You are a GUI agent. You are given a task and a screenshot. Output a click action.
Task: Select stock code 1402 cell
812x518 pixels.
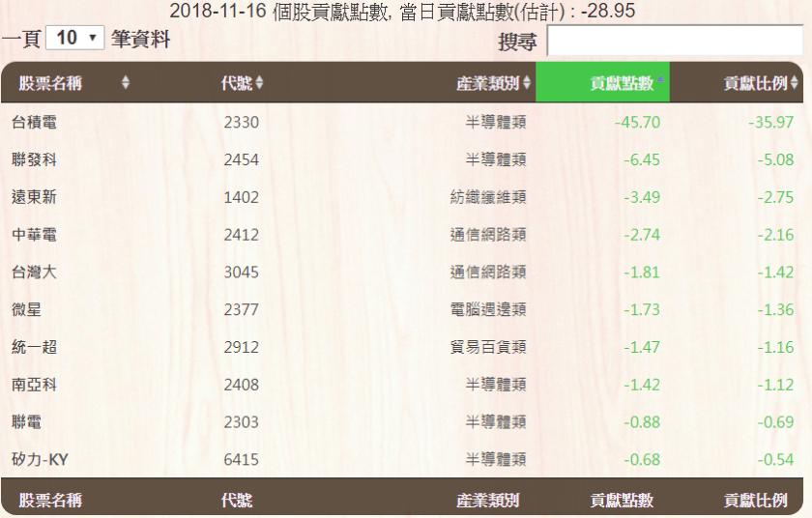(241, 197)
